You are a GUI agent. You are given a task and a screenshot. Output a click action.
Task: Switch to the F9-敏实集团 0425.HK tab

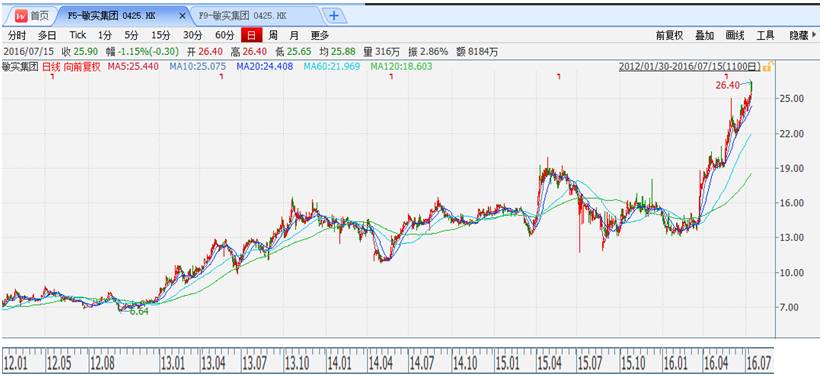(242, 16)
